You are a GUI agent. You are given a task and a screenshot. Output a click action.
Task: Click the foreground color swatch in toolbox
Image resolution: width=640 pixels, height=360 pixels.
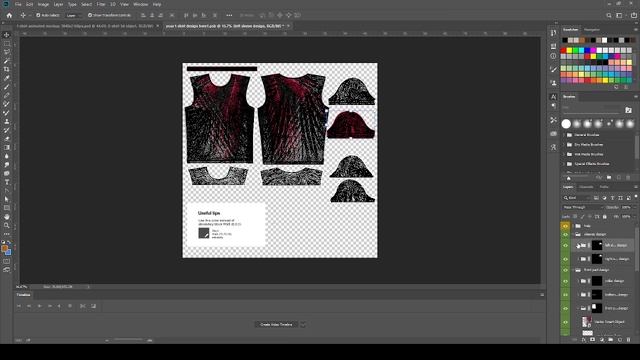click(x=4, y=248)
